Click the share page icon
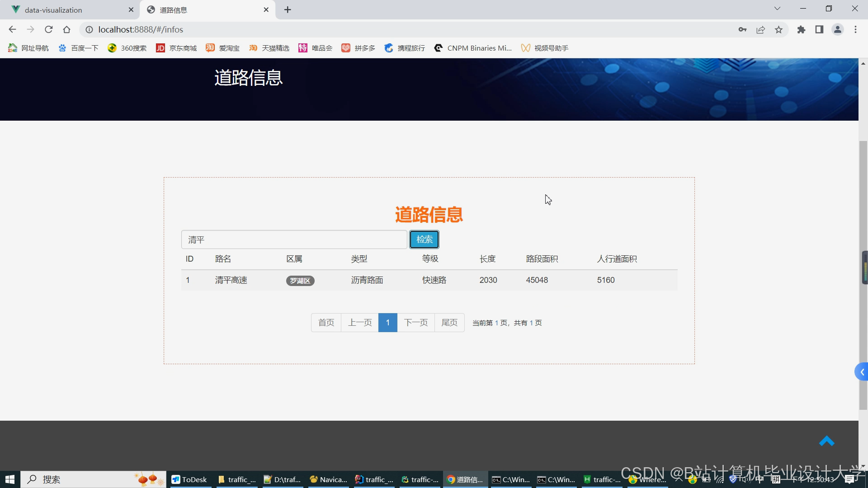The width and height of the screenshot is (868, 488). [760, 29]
